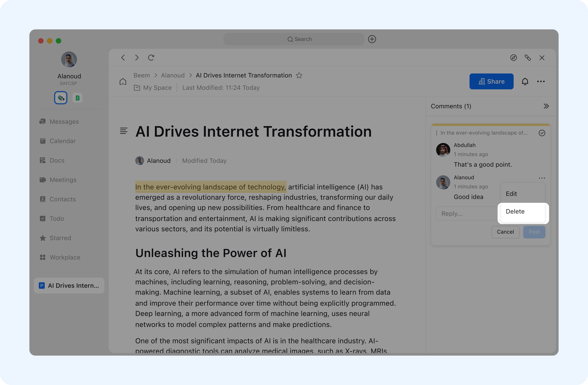Resolve the comment with checkmark icon
The width and height of the screenshot is (588, 385).
pyautogui.click(x=542, y=133)
